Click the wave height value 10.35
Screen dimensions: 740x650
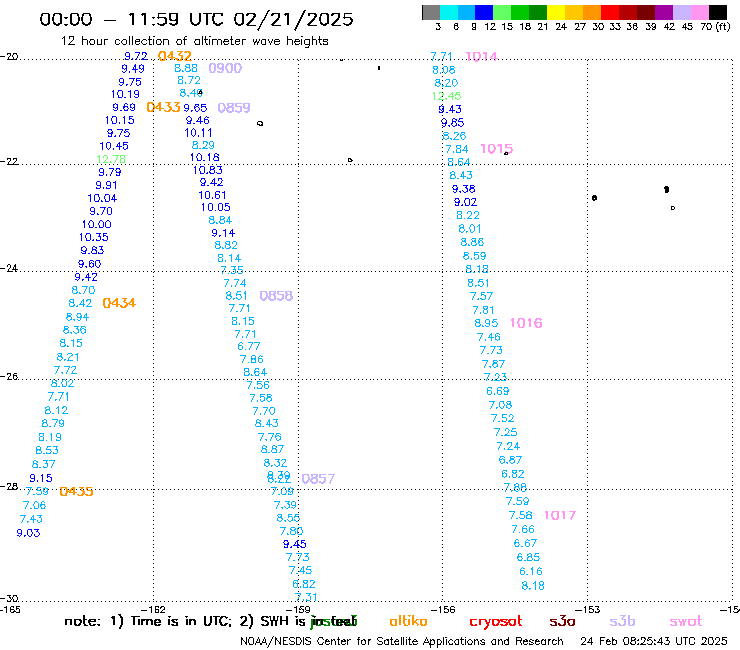click(x=94, y=237)
